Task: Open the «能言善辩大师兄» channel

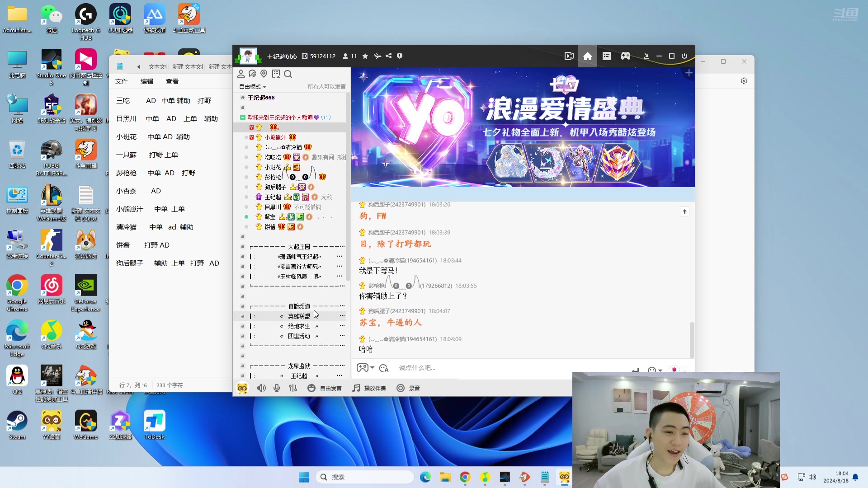Action: coord(299,267)
